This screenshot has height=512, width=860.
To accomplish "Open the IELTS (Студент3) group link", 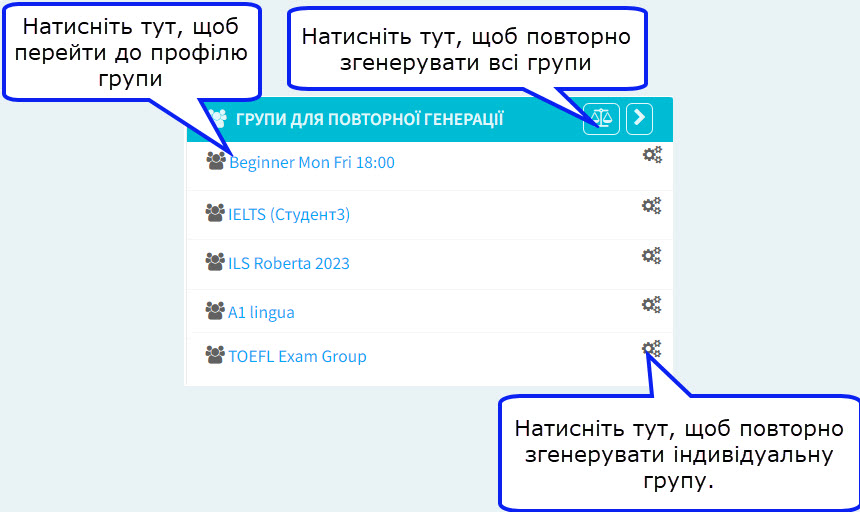I will tap(288, 214).
